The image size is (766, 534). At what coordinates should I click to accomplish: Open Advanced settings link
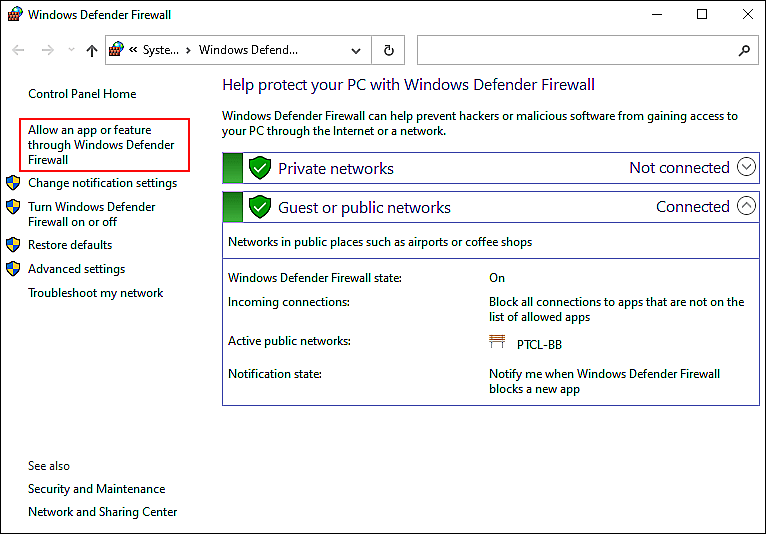point(76,269)
